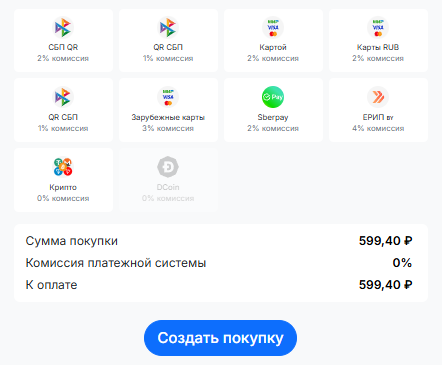Select the Картой payment label
Viewport: 442px width, 365px height.
[x=273, y=47]
